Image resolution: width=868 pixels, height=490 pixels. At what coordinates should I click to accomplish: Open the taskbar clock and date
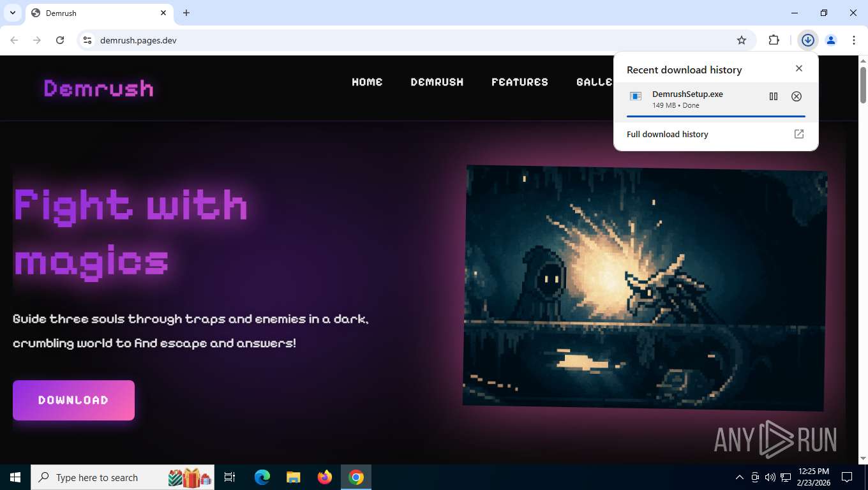pos(813,477)
